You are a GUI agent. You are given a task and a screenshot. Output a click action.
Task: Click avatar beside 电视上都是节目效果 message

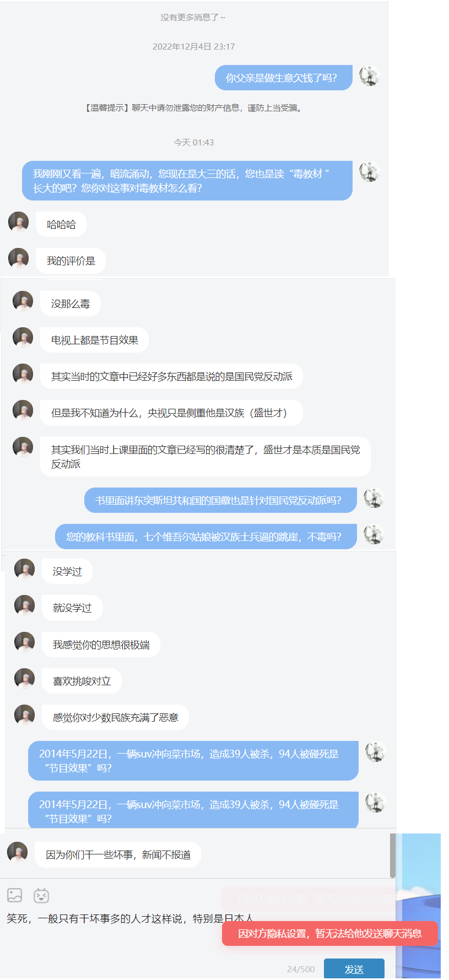(x=23, y=338)
